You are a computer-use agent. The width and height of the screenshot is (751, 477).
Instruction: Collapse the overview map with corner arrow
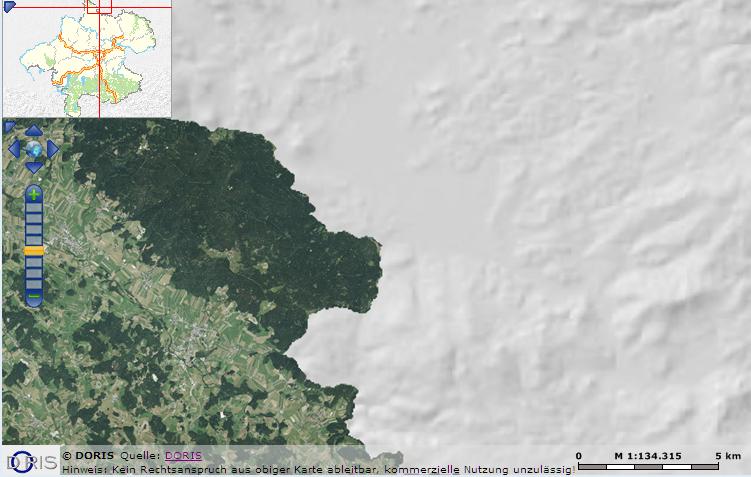tap(7, 7)
